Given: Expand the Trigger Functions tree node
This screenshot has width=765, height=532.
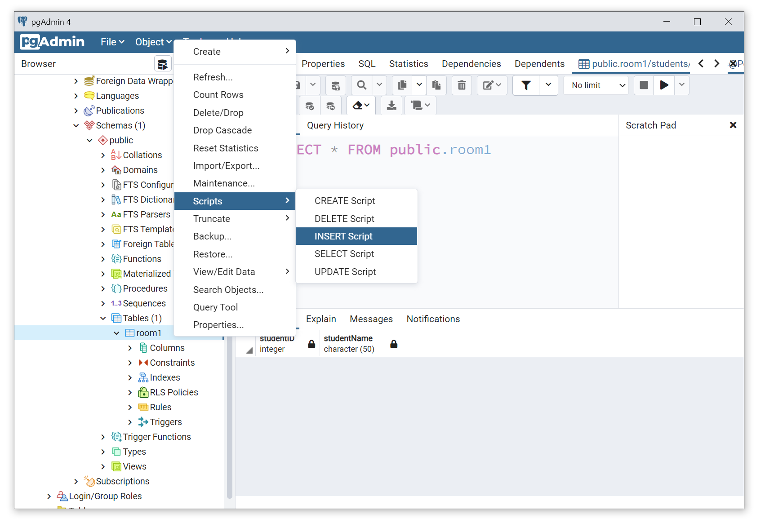Looking at the screenshot, I should pos(103,437).
